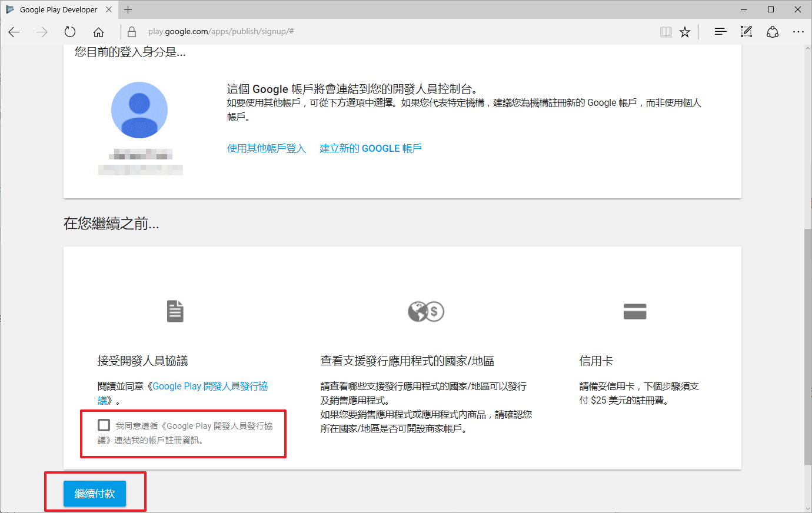Go to the browser home page icon
This screenshot has height=513, width=812.
99,32
